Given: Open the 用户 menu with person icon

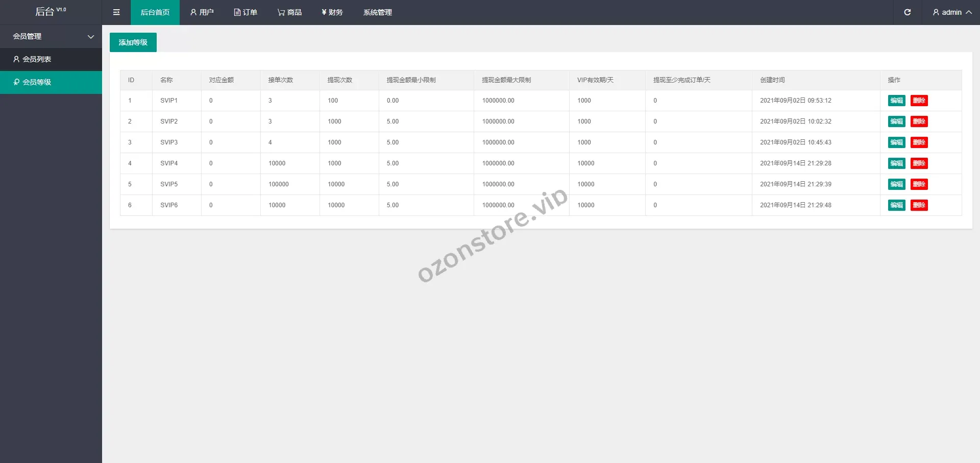Looking at the screenshot, I should [x=202, y=12].
